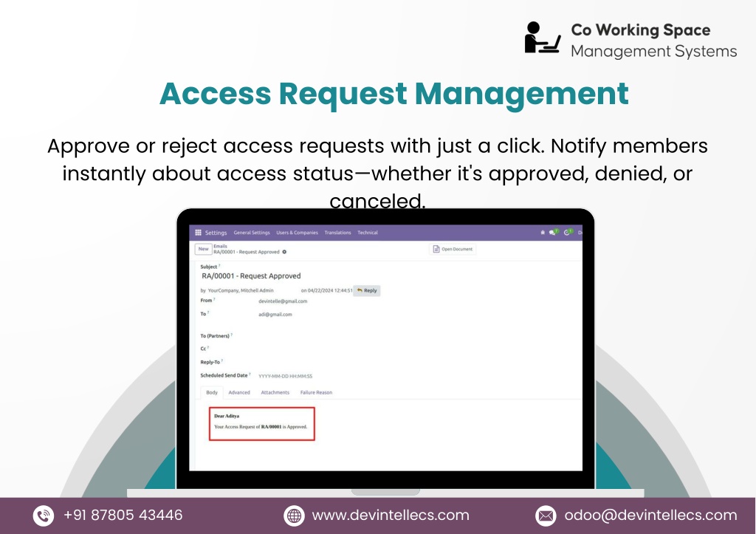Create a new email record with New
756x534 pixels.
click(204, 249)
